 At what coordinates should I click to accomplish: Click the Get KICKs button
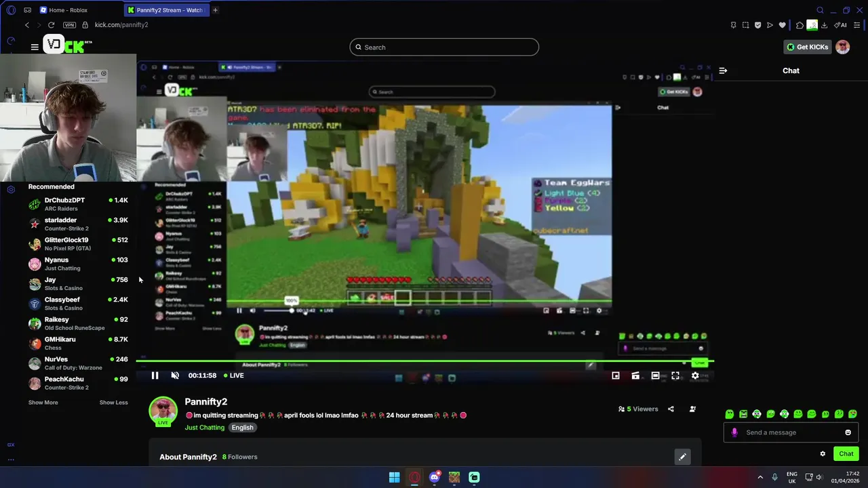pyautogui.click(x=807, y=47)
